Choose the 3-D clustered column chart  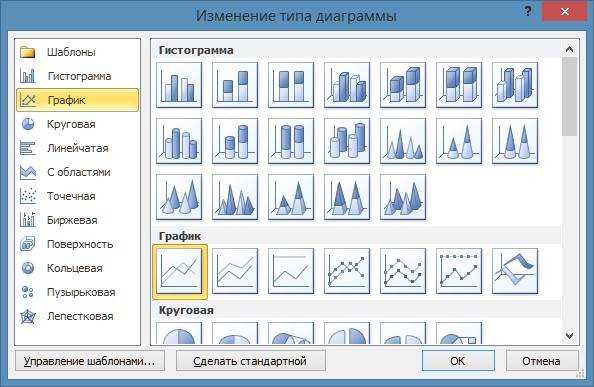[x=347, y=85]
